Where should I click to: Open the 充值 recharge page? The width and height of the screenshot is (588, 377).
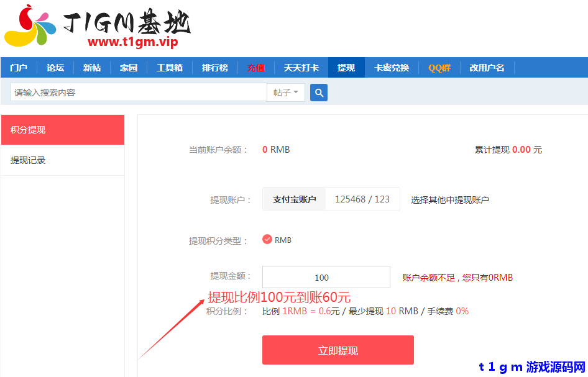256,67
